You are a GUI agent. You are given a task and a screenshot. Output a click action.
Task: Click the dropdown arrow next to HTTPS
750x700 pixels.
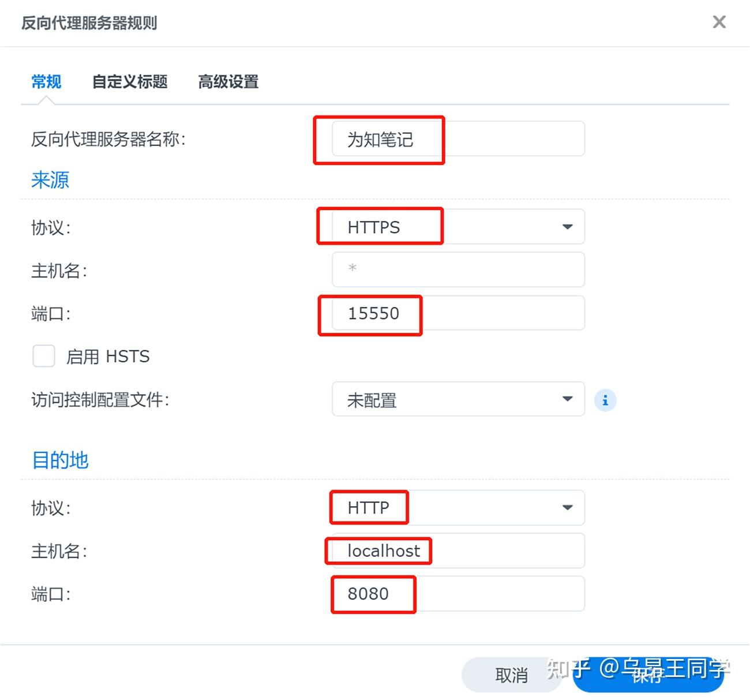(568, 227)
